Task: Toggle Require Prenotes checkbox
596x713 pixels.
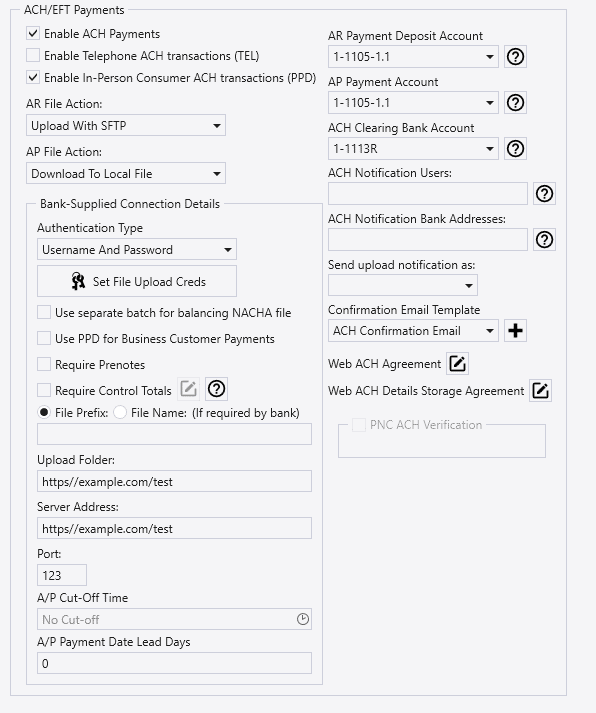Action: 44,364
